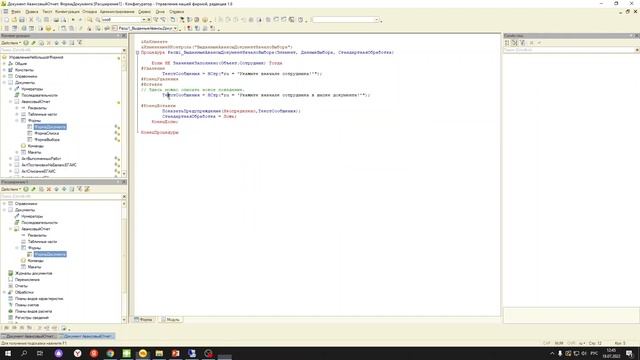640x360 pixels.
Task: Open the Отладка menu
Action: [90, 12]
